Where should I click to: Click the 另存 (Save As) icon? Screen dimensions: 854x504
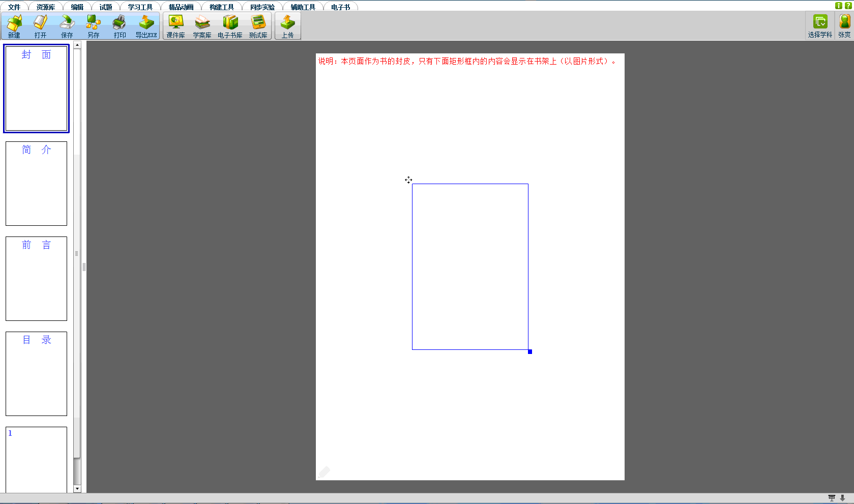pyautogui.click(x=94, y=26)
